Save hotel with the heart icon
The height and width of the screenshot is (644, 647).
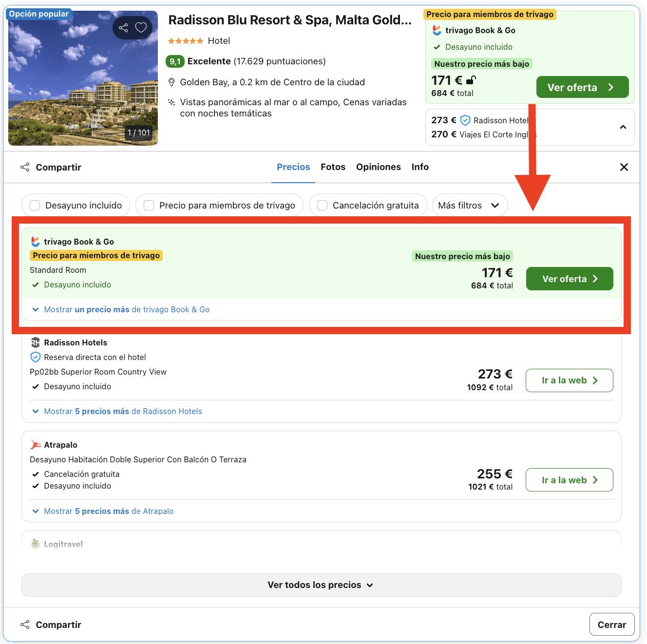tap(141, 28)
